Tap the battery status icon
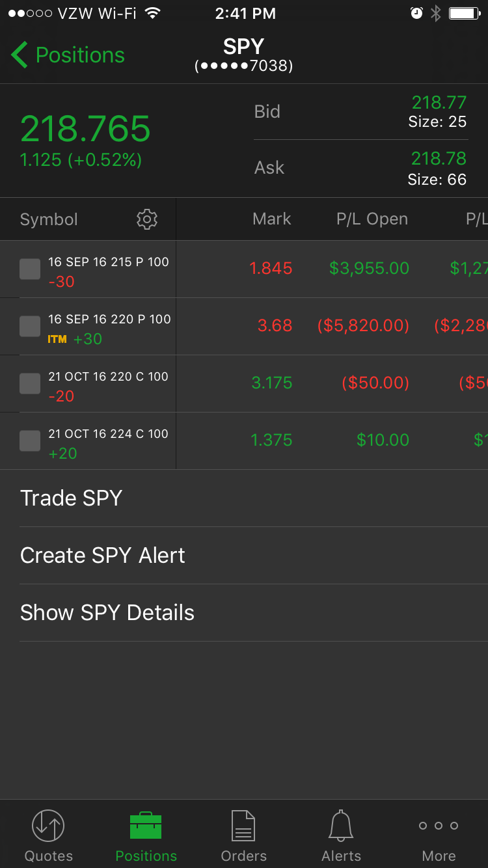 [465, 13]
